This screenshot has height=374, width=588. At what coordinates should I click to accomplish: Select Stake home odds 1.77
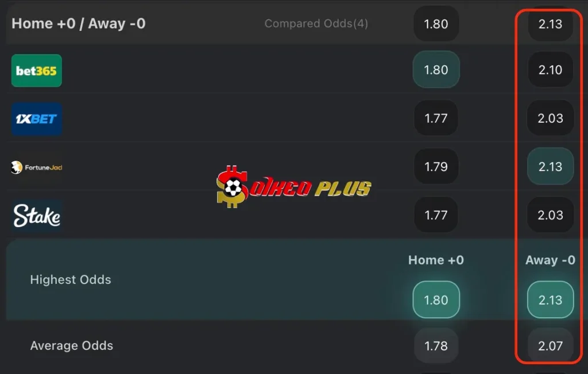pos(436,216)
